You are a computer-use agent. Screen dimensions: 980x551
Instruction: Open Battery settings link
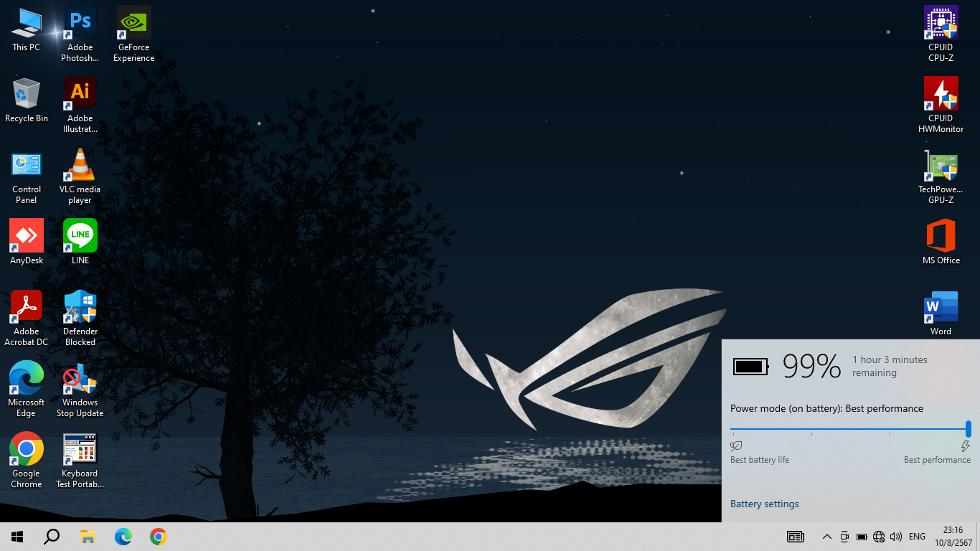point(764,504)
